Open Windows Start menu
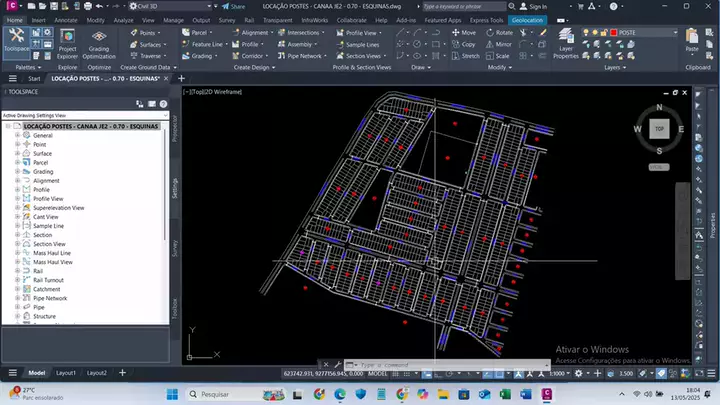The width and height of the screenshot is (720, 405). [172, 394]
